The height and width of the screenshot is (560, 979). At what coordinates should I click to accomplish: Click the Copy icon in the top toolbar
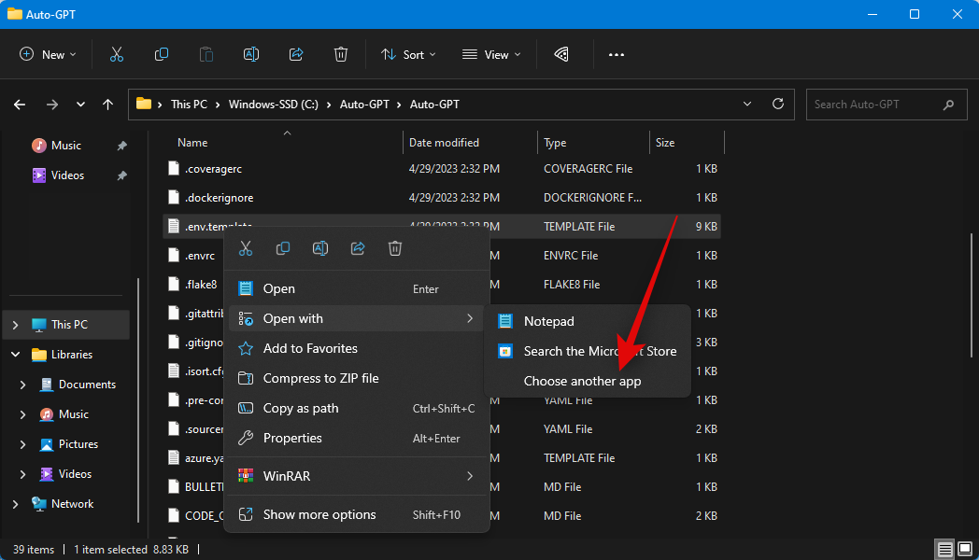(x=161, y=54)
